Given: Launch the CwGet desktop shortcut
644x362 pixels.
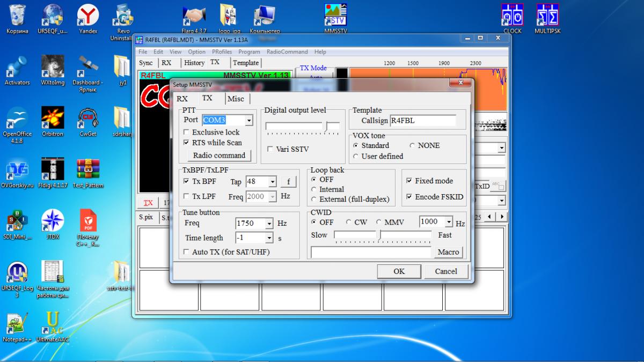Looking at the screenshot, I should (x=87, y=119).
